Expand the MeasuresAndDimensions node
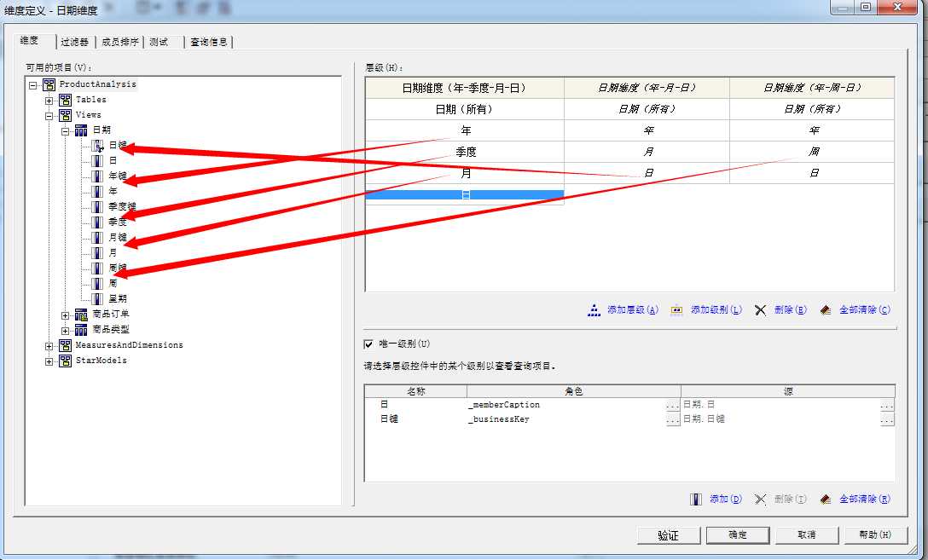928x560 pixels. (x=49, y=346)
